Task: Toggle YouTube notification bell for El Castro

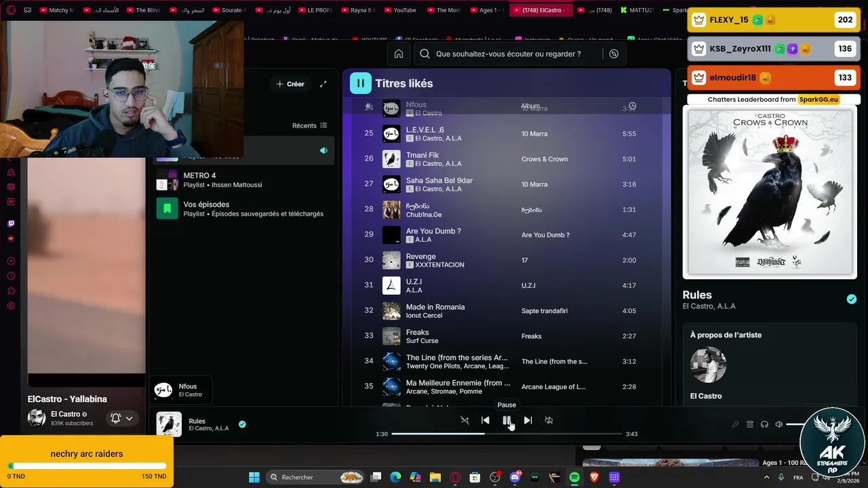Action: (x=115, y=418)
